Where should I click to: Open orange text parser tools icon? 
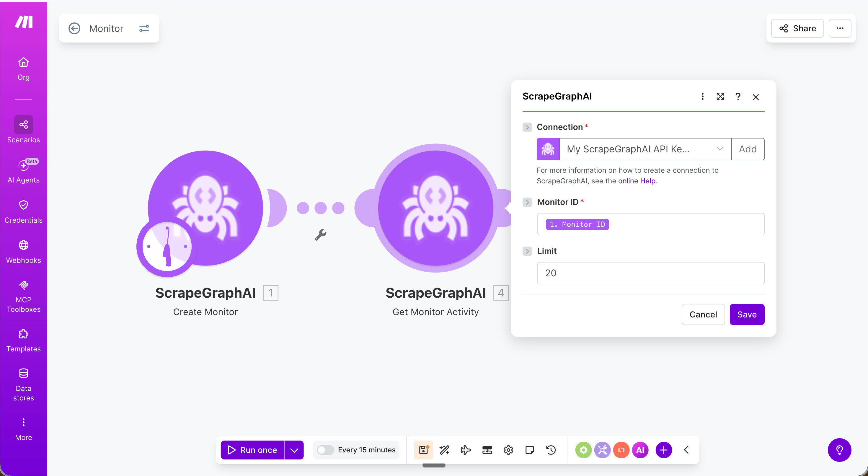[621, 450]
